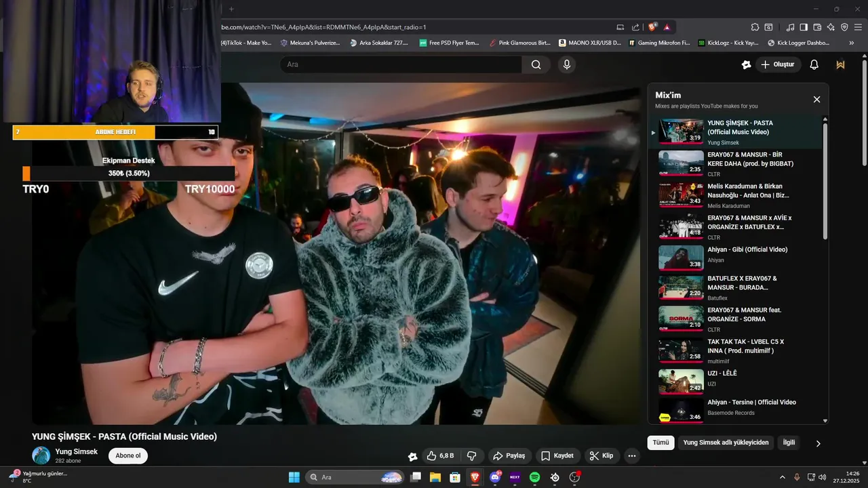Open Kick Logger Dashboard bookmark
Screen dimensions: 868x488
tap(798, 43)
